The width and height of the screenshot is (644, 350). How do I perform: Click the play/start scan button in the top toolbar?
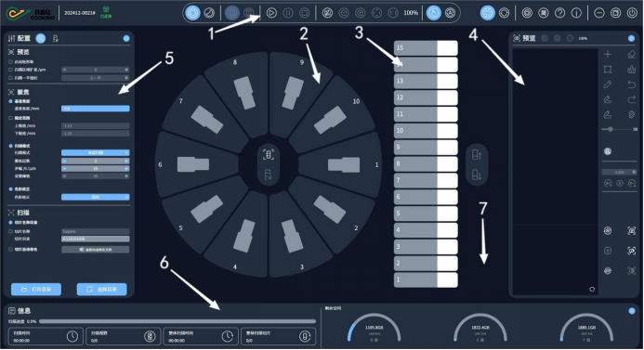coord(271,13)
